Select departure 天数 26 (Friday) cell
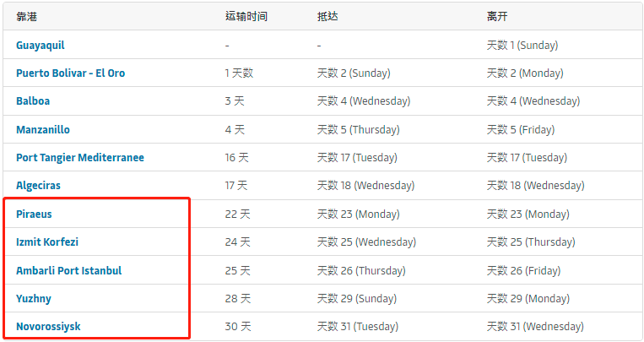The height and width of the screenshot is (342, 644). coord(523,271)
